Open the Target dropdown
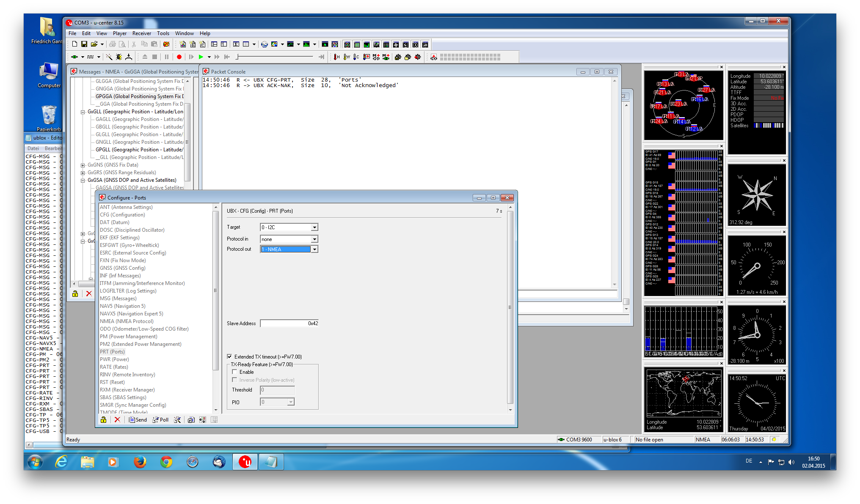The image size is (860, 504). (314, 227)
